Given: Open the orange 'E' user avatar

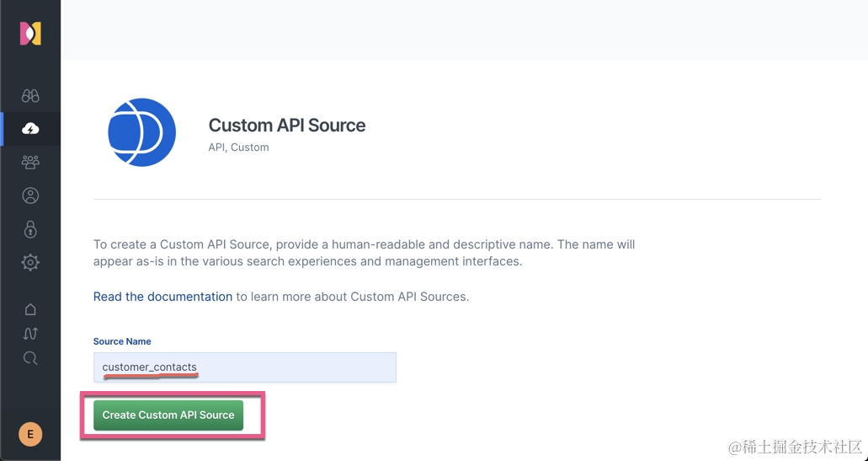Looking at the screenshot, I should (x=30, y=434).
